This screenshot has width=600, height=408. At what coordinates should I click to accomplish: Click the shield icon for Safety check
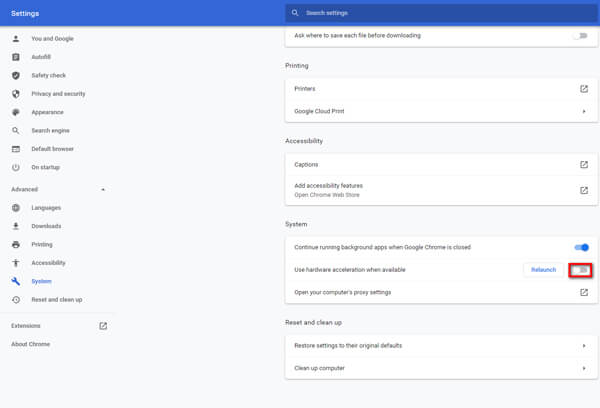(x=16, y=75)
